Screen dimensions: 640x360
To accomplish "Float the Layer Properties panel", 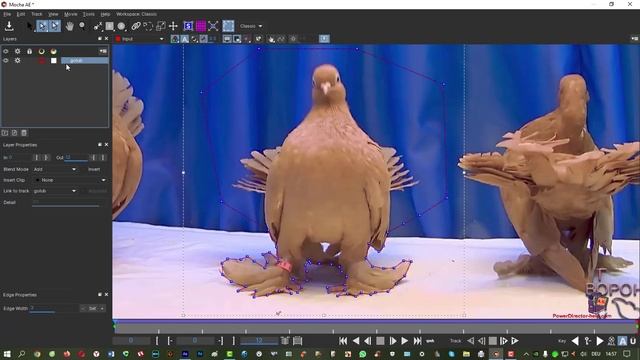I will point(100,144).
